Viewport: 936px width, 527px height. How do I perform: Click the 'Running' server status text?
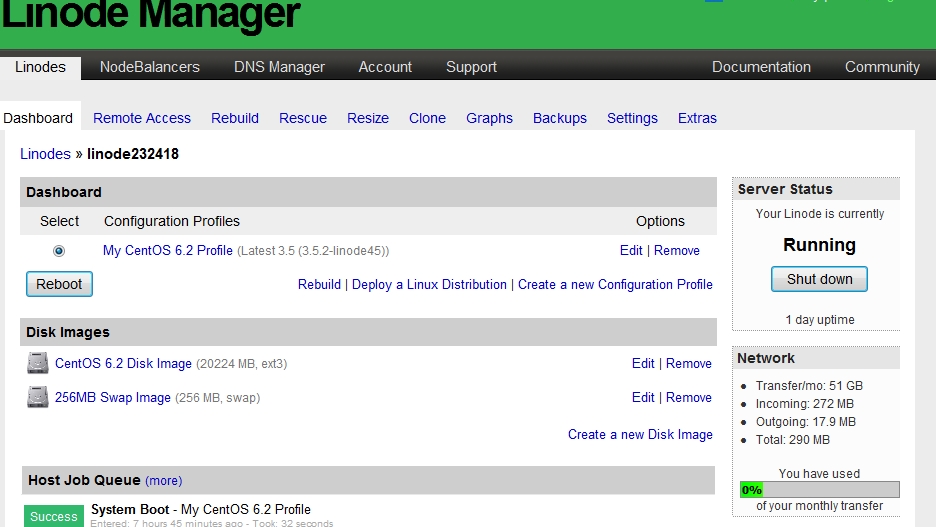(819, 245)
